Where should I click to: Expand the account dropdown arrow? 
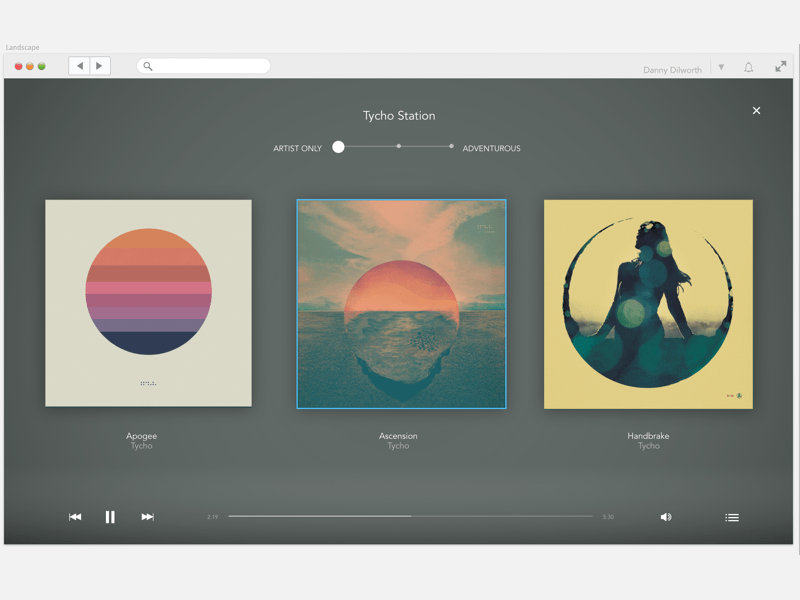coord(721,67)
